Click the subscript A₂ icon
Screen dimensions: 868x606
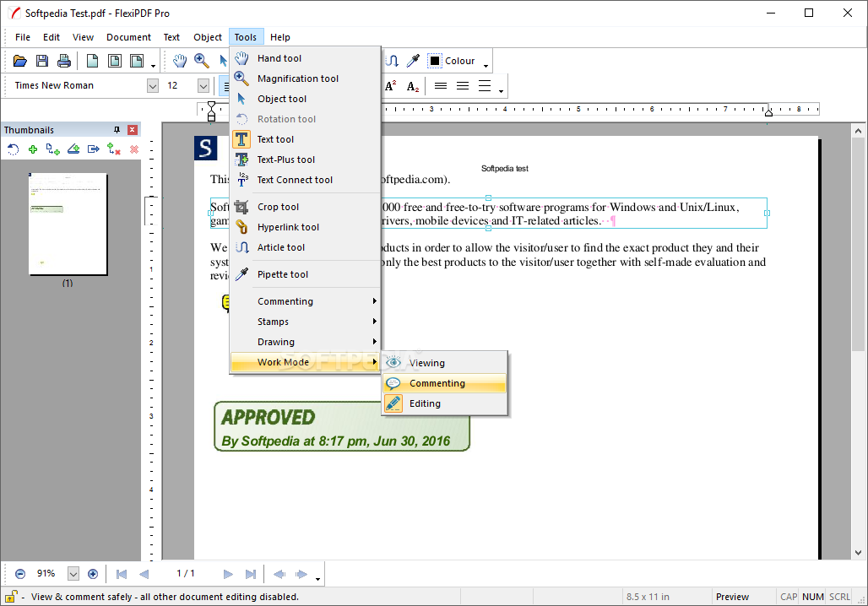click(x=413, y=86)
